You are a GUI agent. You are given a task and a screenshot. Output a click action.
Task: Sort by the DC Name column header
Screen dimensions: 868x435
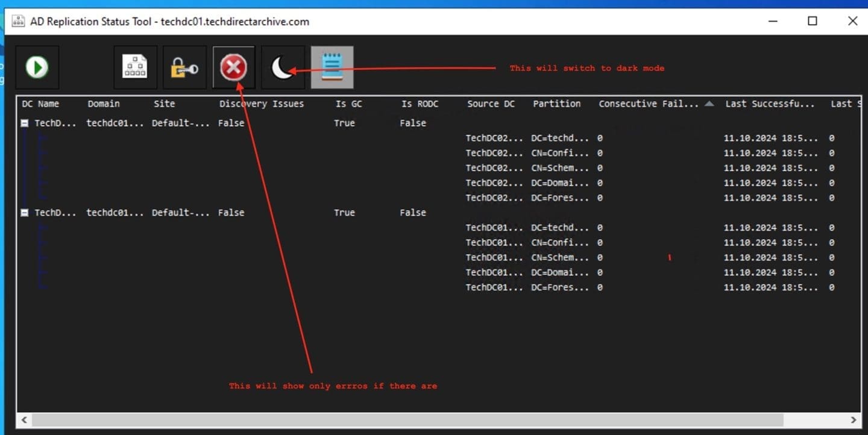coord(40,104)
